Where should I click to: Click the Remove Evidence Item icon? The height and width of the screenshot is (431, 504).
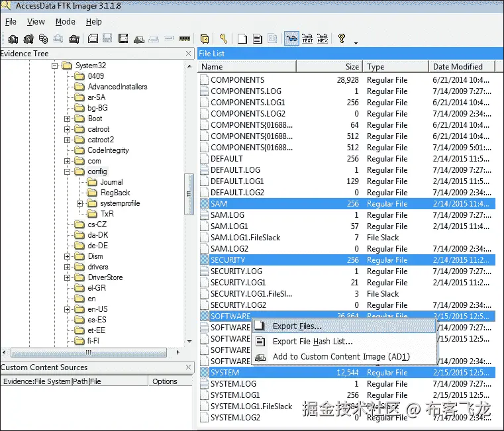(58, 39)
